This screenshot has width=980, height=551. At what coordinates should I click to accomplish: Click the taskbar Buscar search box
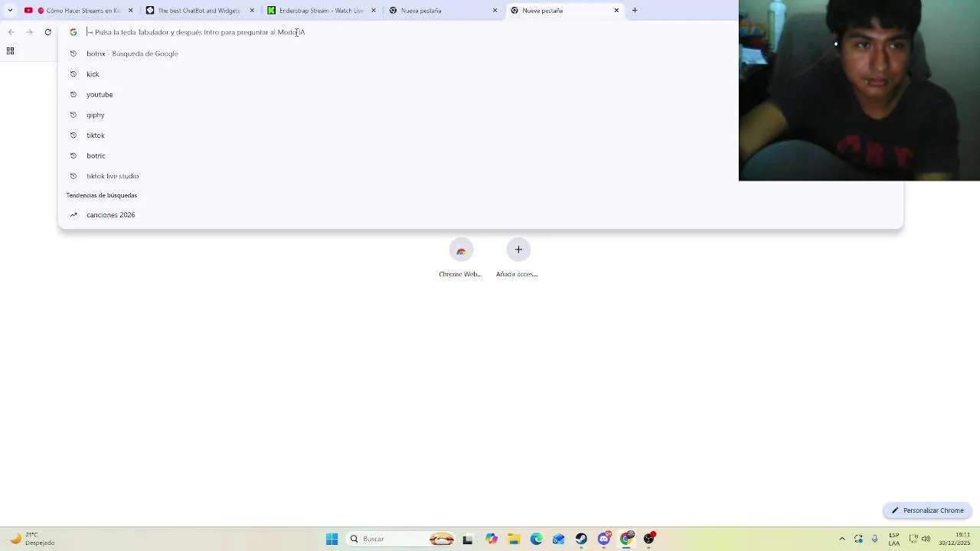402,539
